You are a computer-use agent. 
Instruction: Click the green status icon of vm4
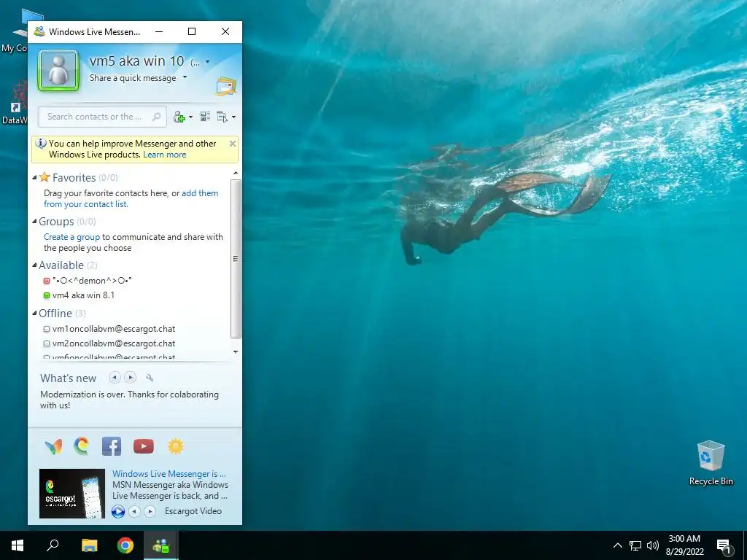point(47,296)
